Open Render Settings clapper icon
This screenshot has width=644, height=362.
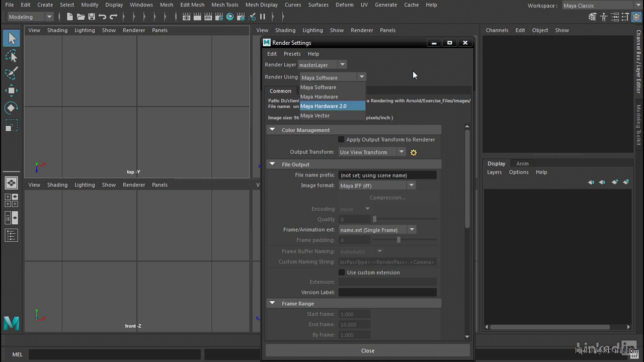pos(219,17)
